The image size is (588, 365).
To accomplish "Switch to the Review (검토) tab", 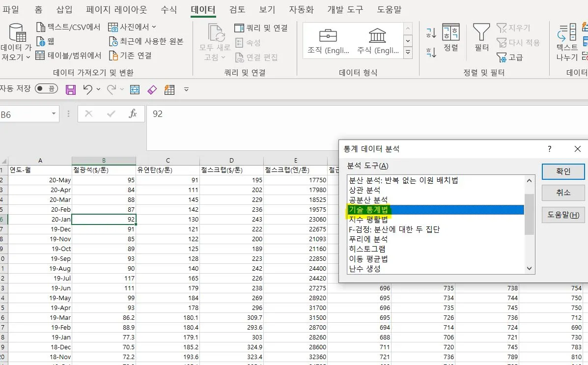I will click(237, 9).
